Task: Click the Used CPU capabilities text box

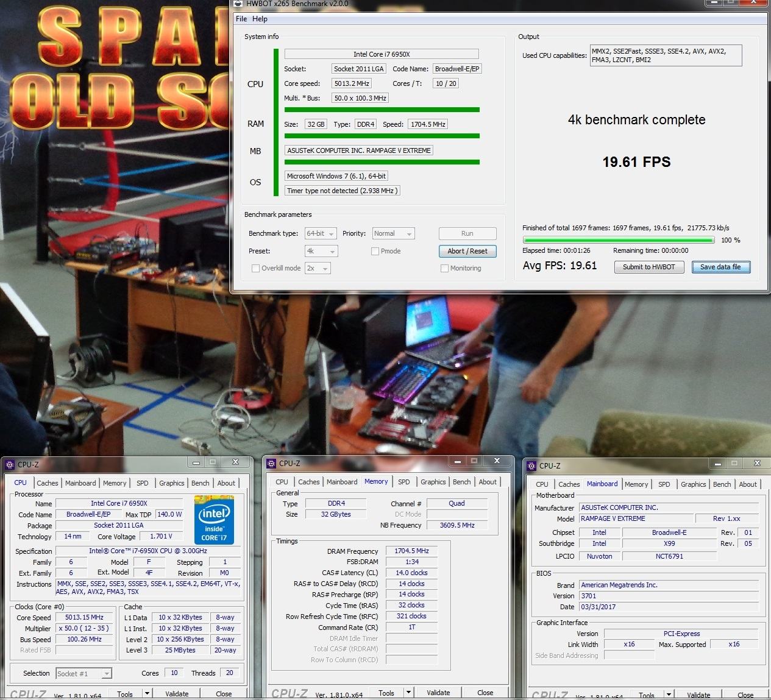Action: (666, 55)
